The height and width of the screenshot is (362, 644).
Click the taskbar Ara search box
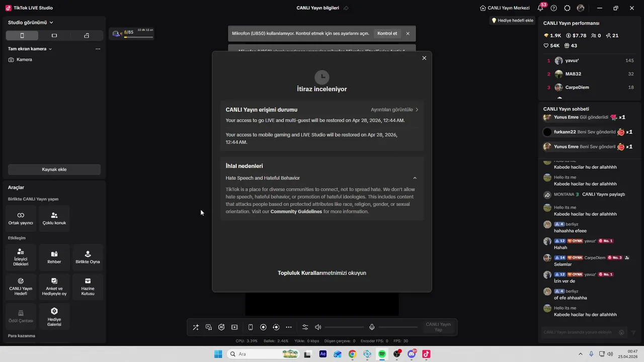coord(263,354)
